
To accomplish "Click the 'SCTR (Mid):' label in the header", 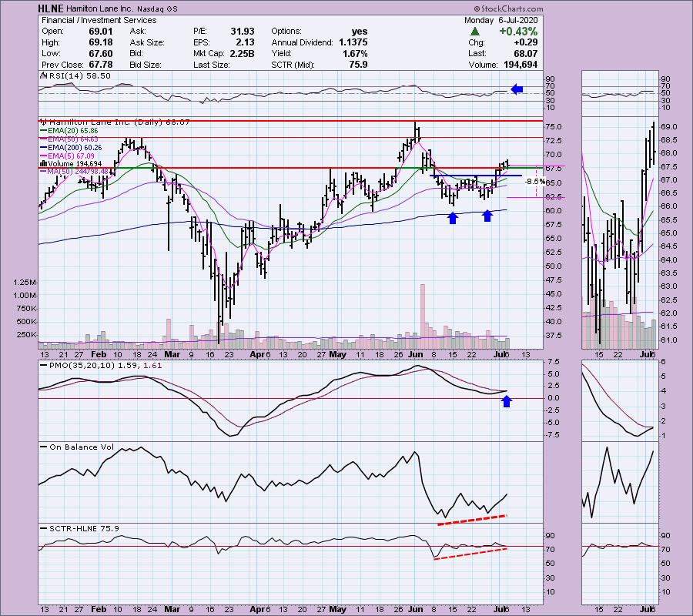I will [293, 65].
